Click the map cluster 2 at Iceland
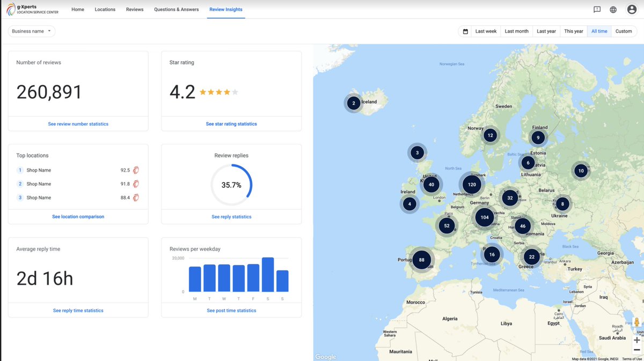The image size is (644, 361). 354,103
